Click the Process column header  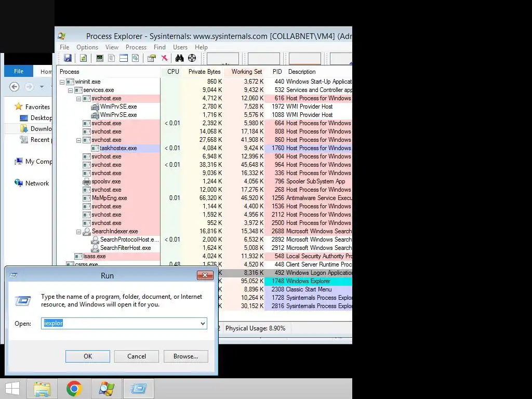[109, 72]
